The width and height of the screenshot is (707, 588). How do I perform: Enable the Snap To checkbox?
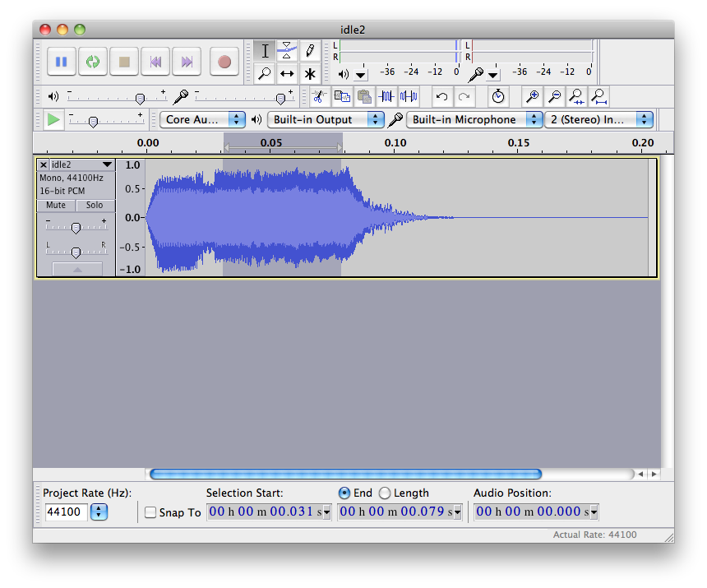150,513
